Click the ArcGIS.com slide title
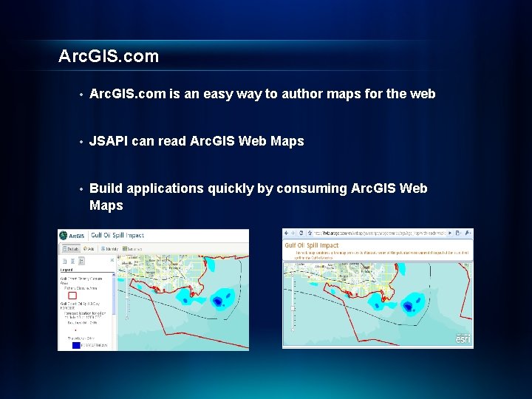This screenshot has height=399, width=532. pyautogui.click(x=109, y=56)
